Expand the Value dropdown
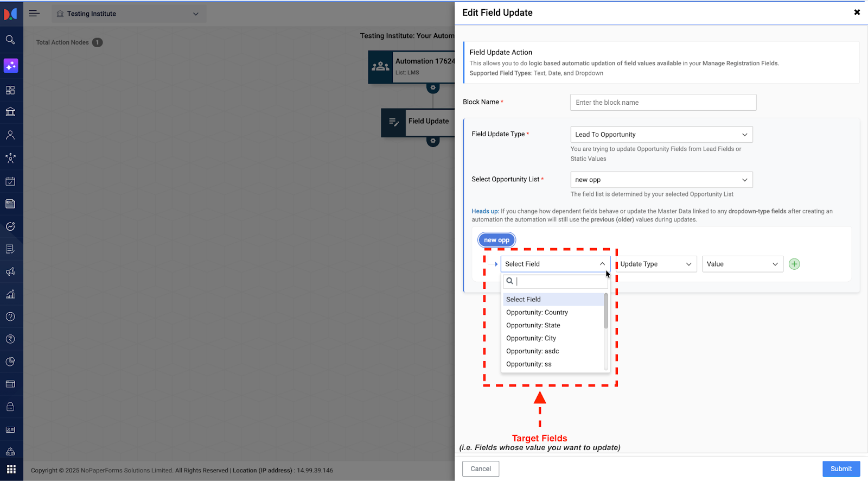The height and width of the screenshot is (481, 868). point(742,264)
